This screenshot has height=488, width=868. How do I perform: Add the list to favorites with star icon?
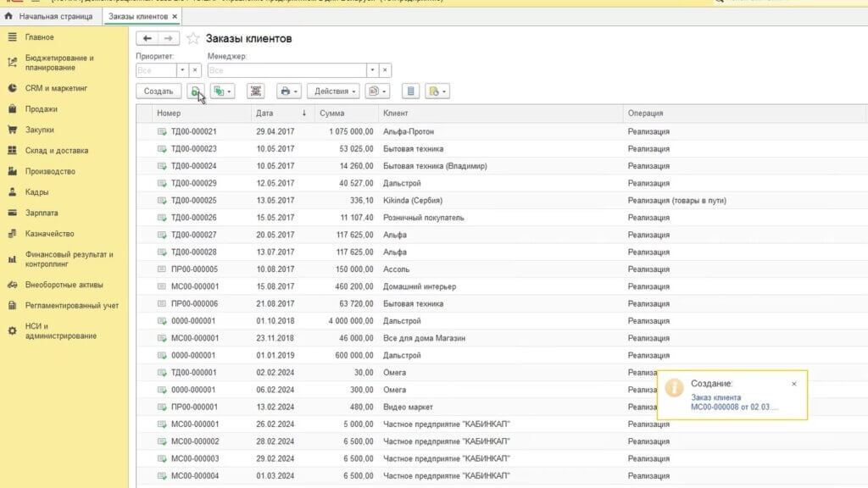pyautogui.click(x=192, y=38)
